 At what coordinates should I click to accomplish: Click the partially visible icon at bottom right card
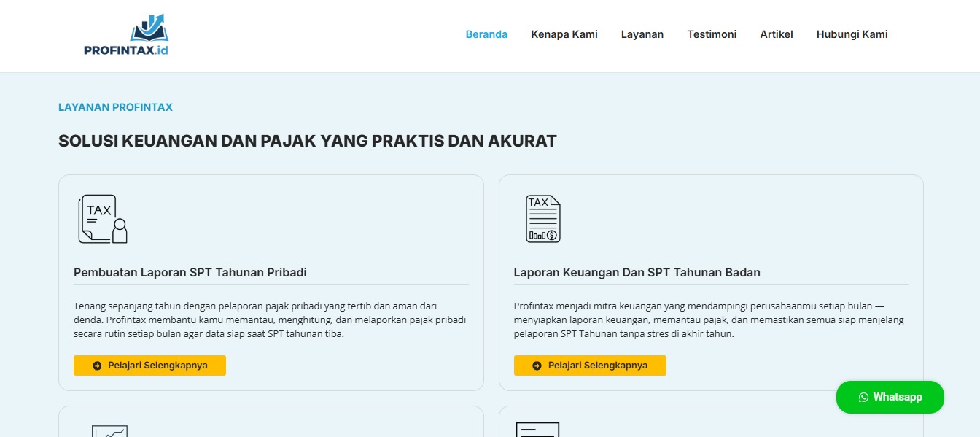[x=537, y=429]
